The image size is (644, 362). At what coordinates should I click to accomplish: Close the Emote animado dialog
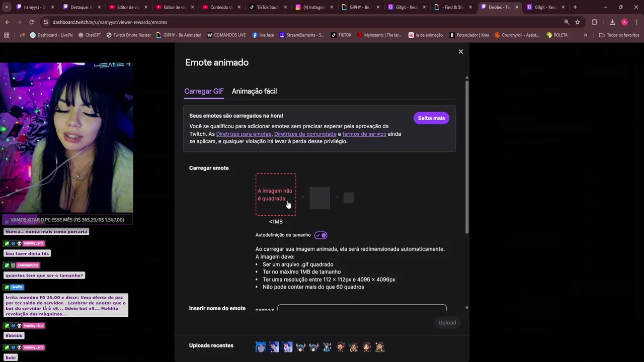pos(460,52)
